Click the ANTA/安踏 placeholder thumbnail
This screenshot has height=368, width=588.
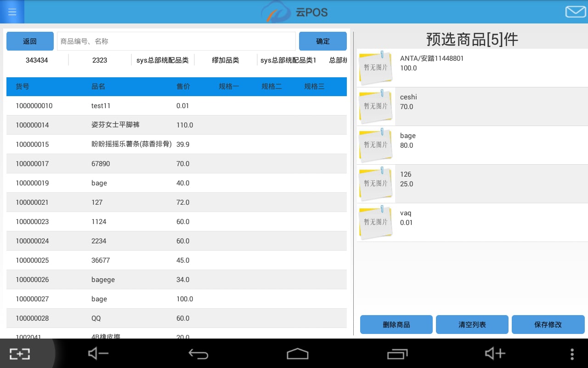point(375,68)
